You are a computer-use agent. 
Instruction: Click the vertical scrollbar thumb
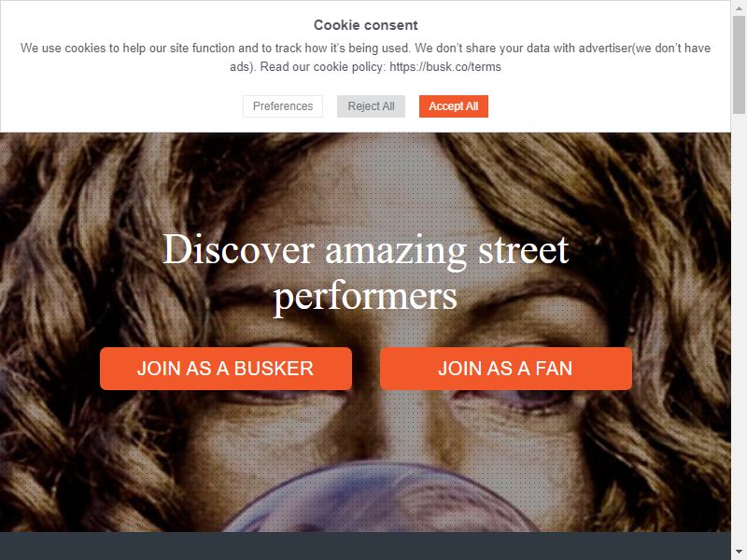click(x=739, y=64)
